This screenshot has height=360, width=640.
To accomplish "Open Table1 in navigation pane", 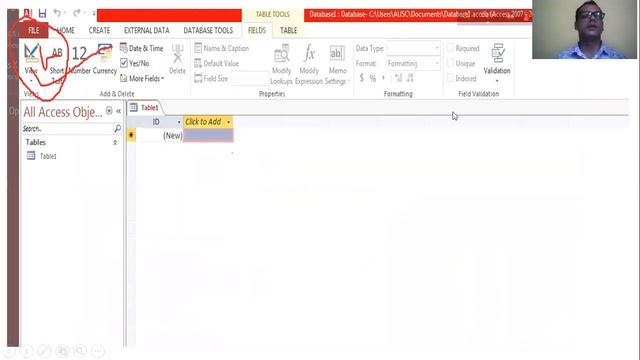I will click(x=48, y=156).
